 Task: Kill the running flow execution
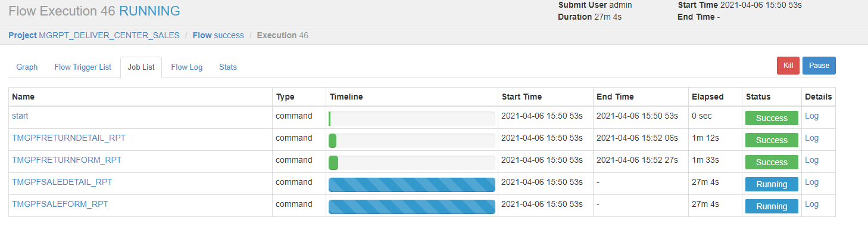(788, 66)
